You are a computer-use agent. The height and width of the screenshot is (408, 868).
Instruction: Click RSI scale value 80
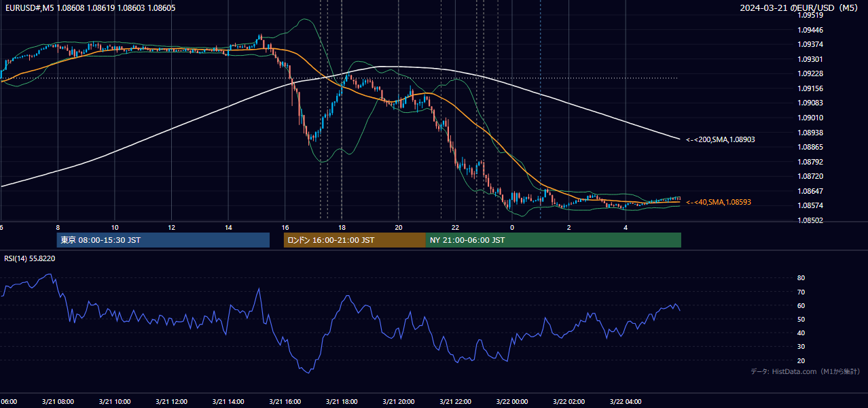801,278
